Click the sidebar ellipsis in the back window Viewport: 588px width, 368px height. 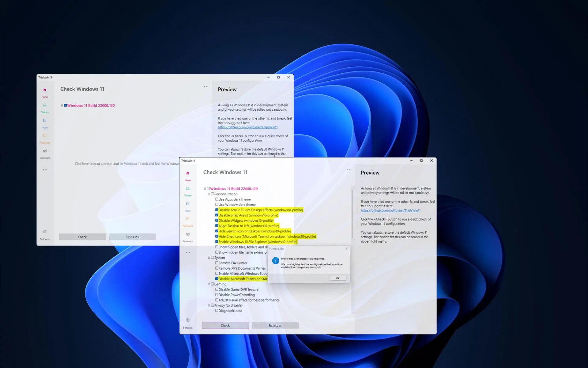[x=45, y=169]
